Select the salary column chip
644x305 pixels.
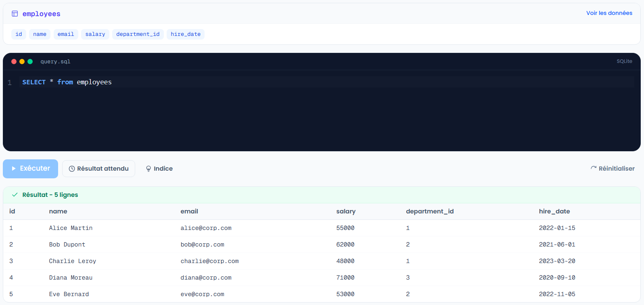pyautogui.click(x=95, y=34)
